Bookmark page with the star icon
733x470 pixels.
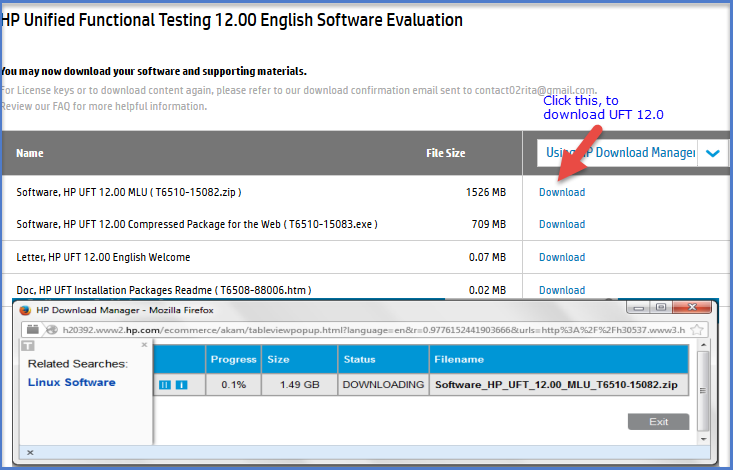(x=697, y=330)
